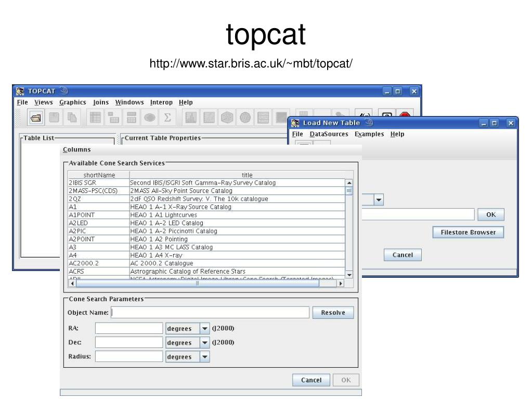532x399 pixels.
Task: Click the services list horizontal scrollbar thumb
Action: pos(198,284)
